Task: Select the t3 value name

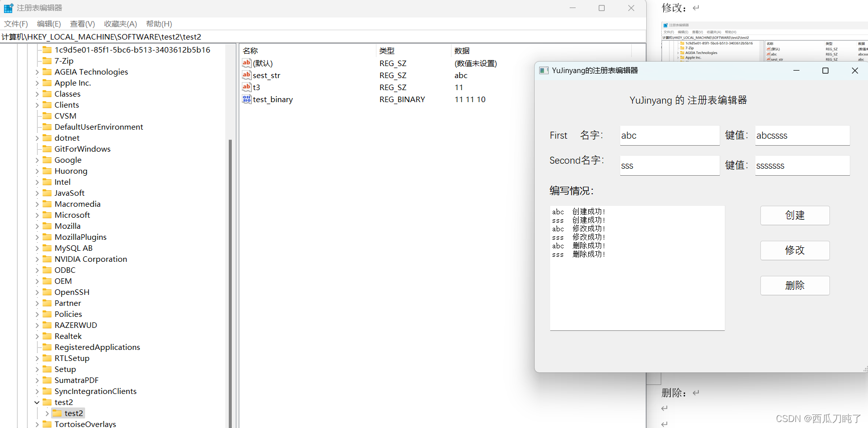Action: 256,87
